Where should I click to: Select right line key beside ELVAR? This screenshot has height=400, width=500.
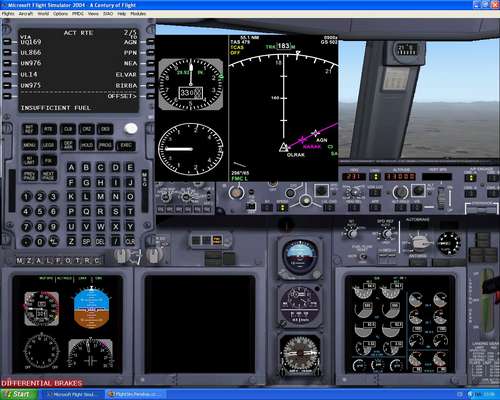pyautogui.click(x=150, y=74)
